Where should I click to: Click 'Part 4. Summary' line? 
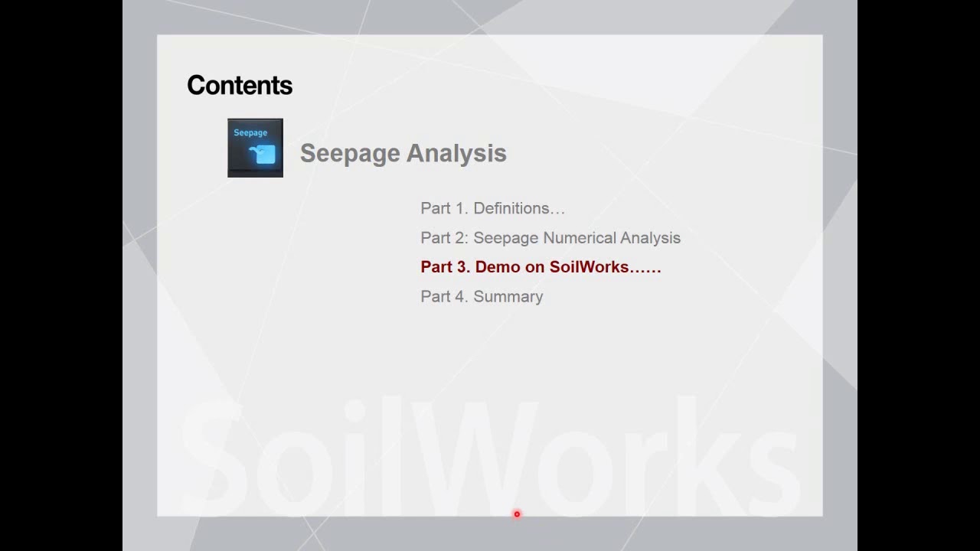pyautogui.click(x=482, y=297)
